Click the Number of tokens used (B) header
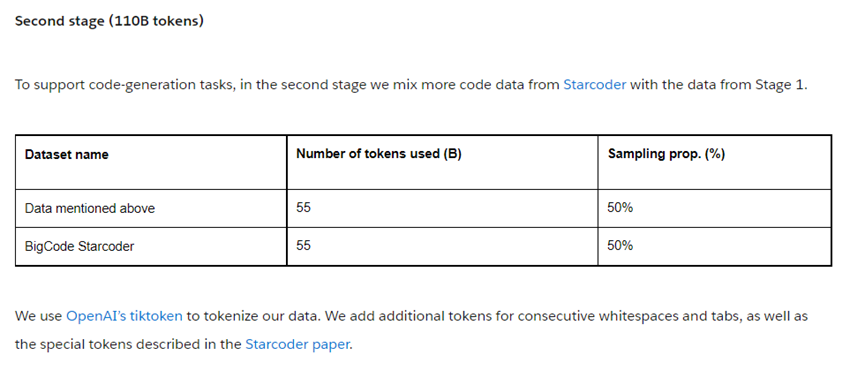The height and width of the screenshot is (378, 865). (x=379, y=154)
